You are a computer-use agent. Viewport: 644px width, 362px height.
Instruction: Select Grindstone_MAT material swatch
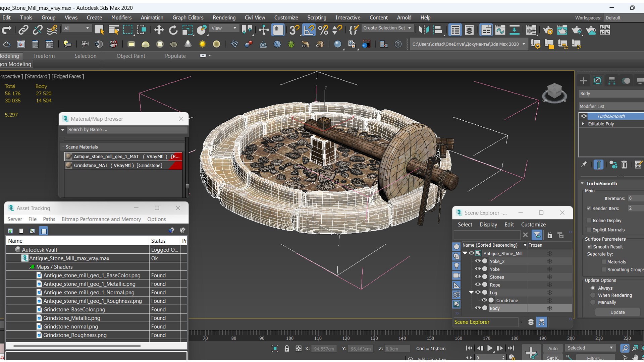[x=69, y=166]
